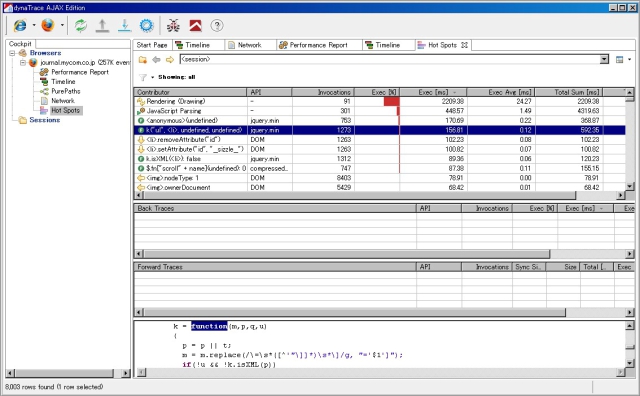Launch Firefox browser icon

48,25
